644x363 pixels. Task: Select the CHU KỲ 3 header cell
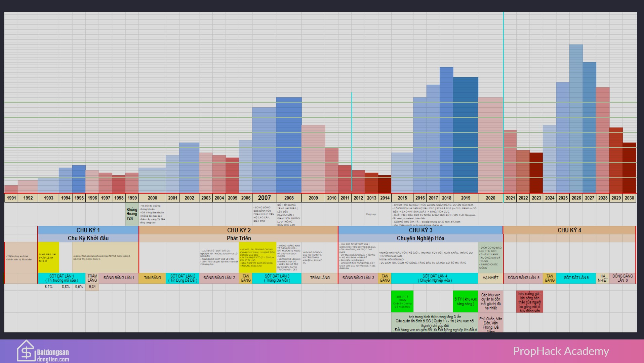coord(420,230)
